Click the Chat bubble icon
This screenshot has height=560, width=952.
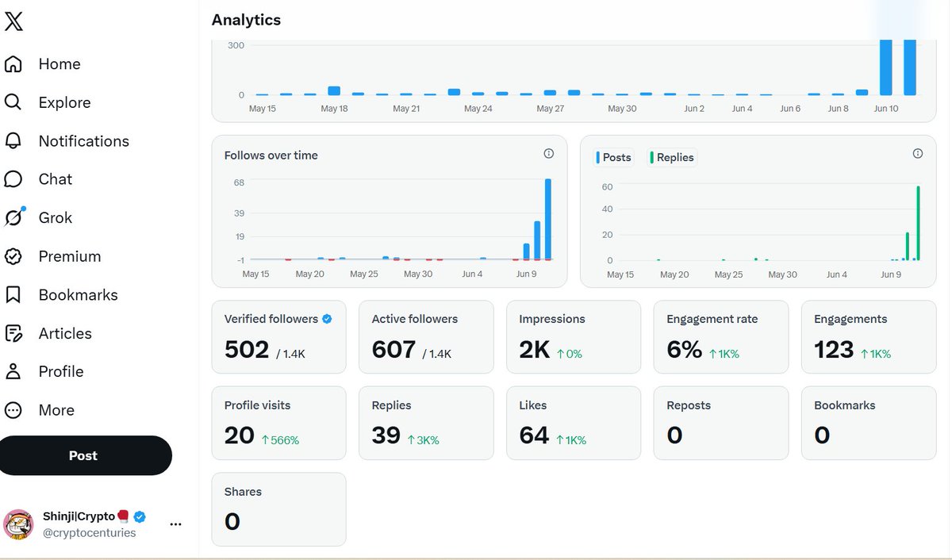[x=13, y=179]
